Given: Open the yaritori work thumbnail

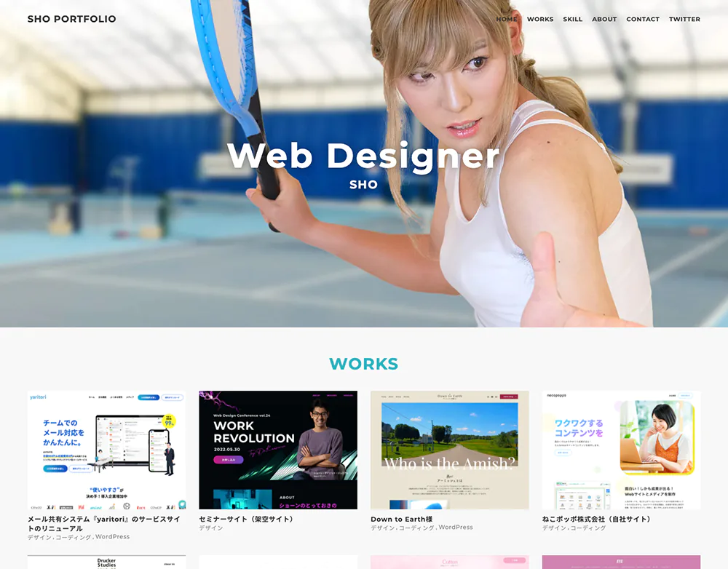Looking at the screenshot, I should (x=106, y=450).
